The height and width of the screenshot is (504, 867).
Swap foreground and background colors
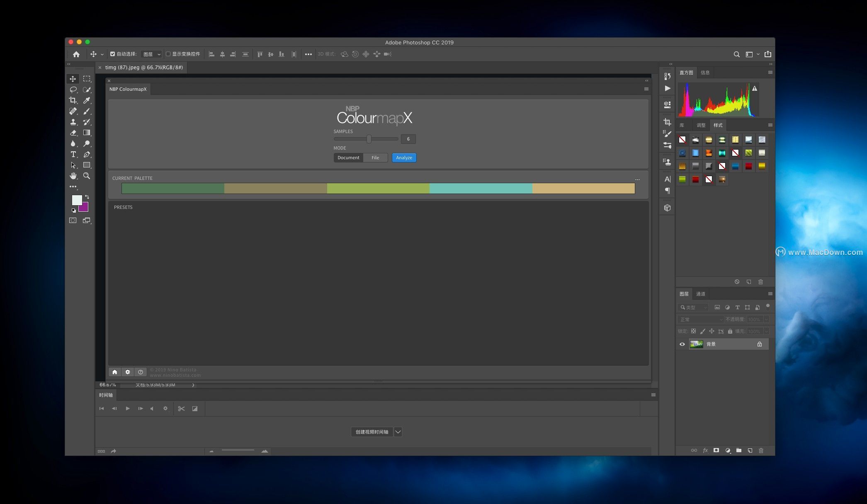click(x=87, y=197)
